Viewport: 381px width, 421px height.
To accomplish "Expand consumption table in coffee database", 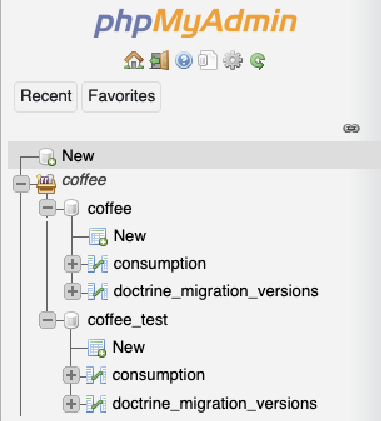I will click(x=72, y=264).
